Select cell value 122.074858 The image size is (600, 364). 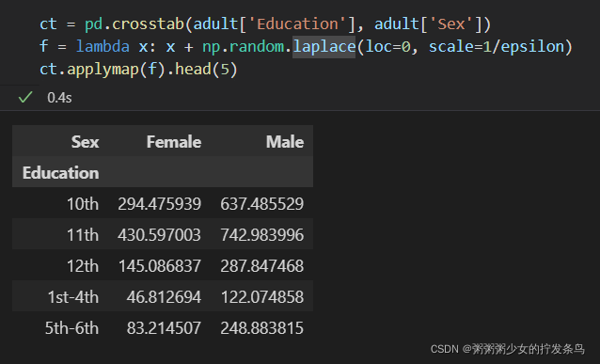[262, 297]
